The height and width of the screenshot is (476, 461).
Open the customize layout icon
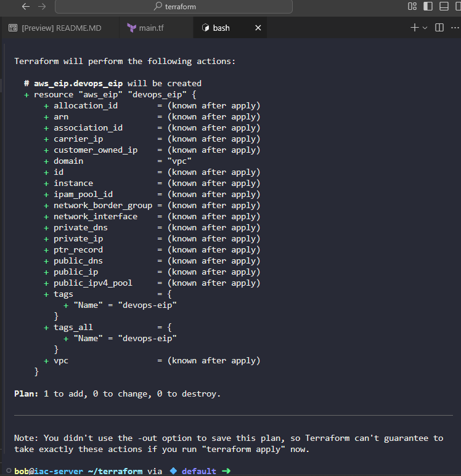tap(412, 6)
